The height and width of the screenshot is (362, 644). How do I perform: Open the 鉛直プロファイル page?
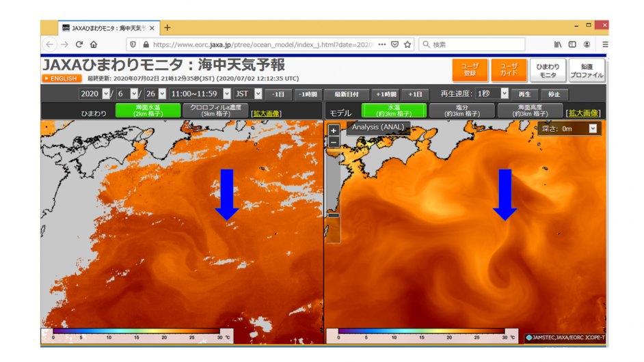(587, 70)
